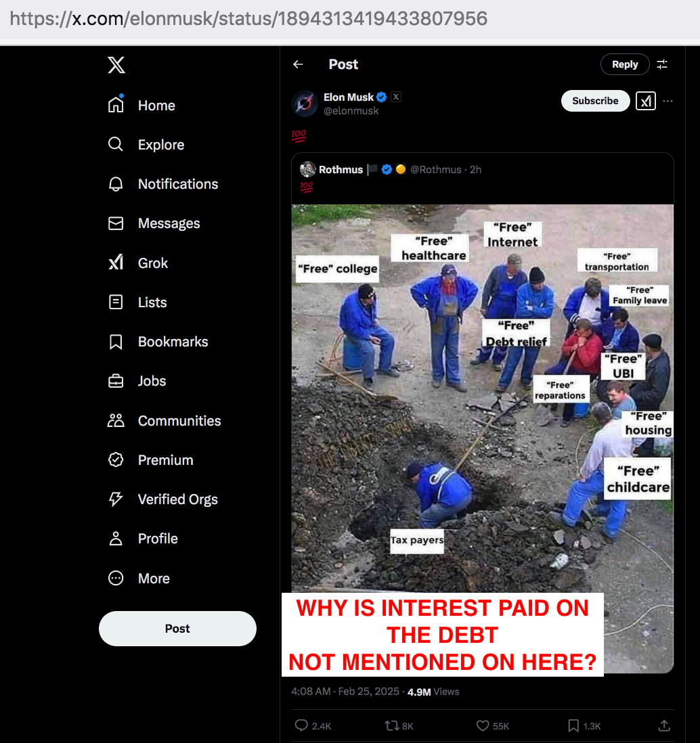This screenshot has height=743, width=700.
Task: Click the large Post button
Action: coord(178,629)
